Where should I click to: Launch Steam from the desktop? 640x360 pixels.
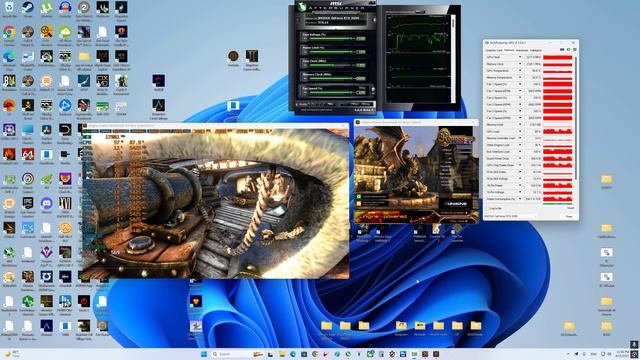point(28,7)
